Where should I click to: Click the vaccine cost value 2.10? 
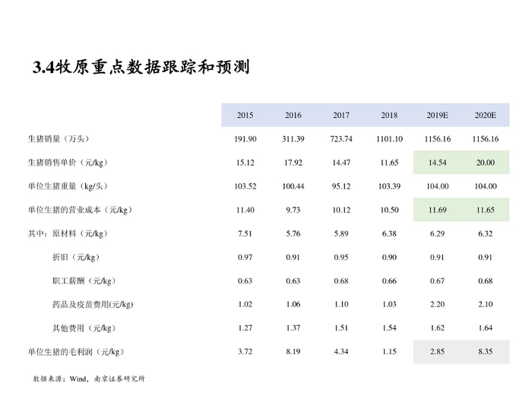pos(485,304)
